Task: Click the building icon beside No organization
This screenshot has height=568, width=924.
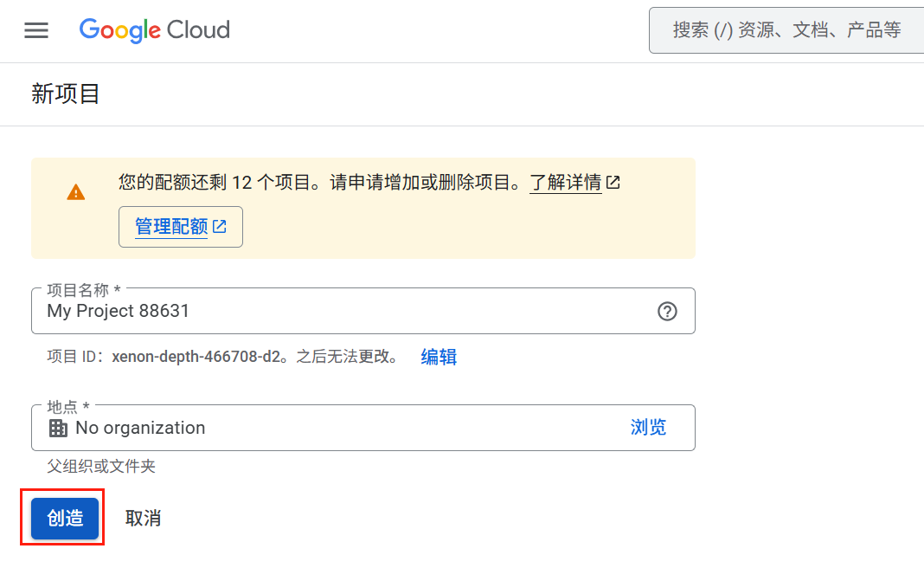Action: point(58,428)
